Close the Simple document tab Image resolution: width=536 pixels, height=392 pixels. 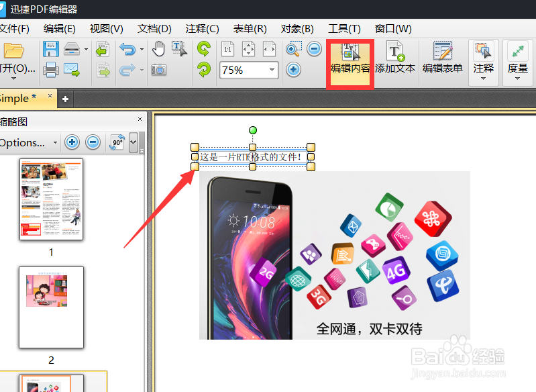pos(50,95)
